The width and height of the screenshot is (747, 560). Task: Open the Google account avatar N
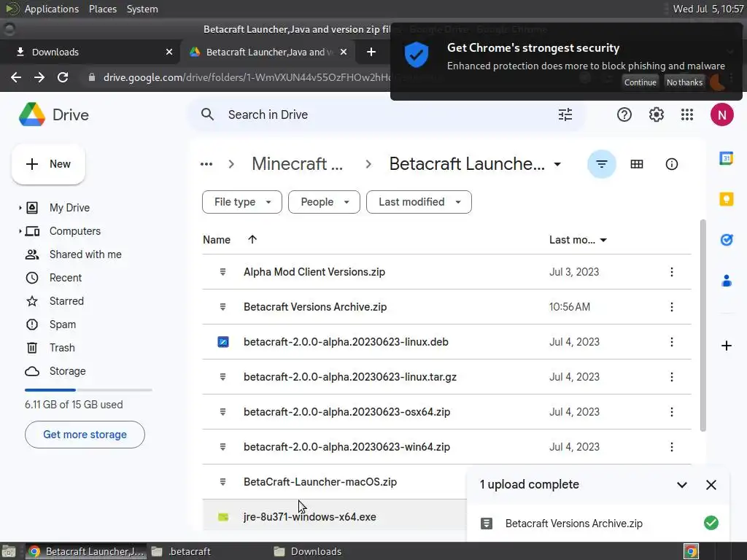coord(721,114)
